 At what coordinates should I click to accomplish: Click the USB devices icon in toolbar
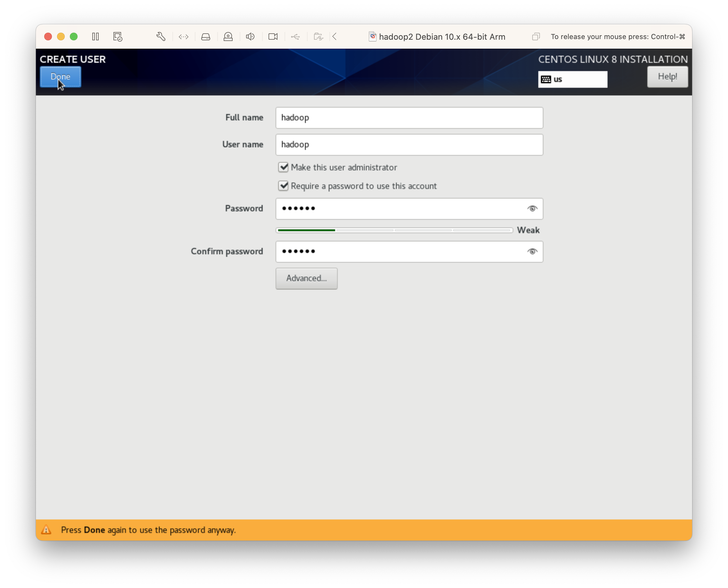[295, 37]
